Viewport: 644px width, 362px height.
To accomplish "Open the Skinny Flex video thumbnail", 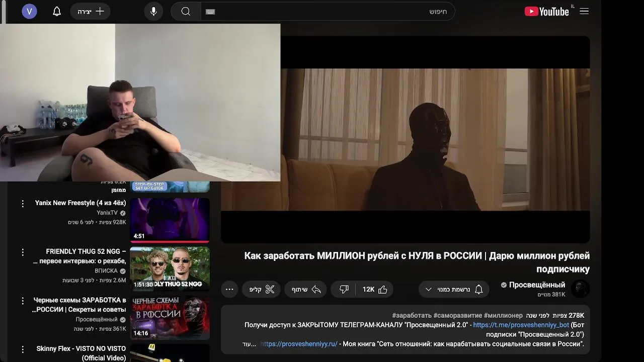I will (170, 353).
